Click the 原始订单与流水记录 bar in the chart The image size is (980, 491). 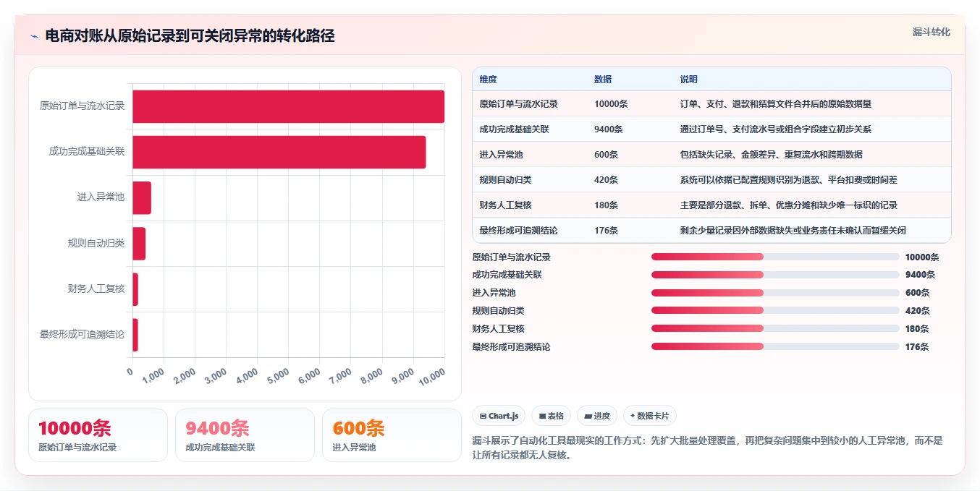click(x=288, y=106)
